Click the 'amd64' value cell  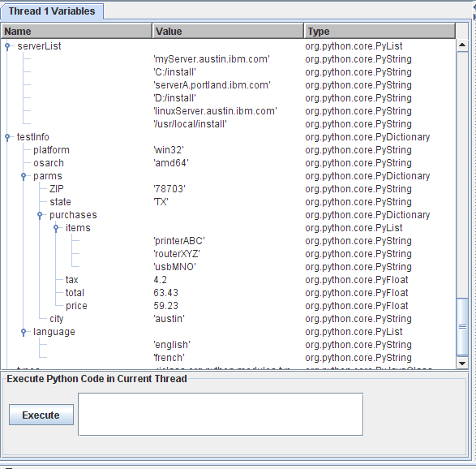pos(171,163)
